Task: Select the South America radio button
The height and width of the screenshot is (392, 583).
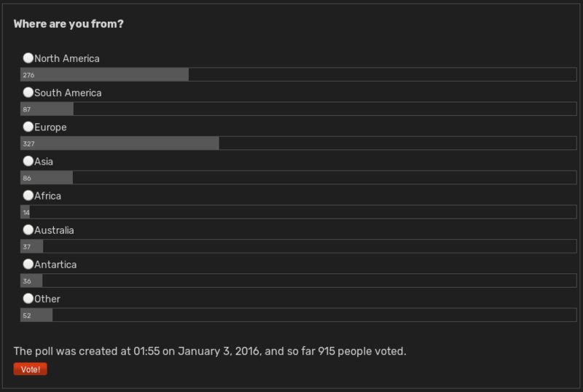Action: point(28,93)
